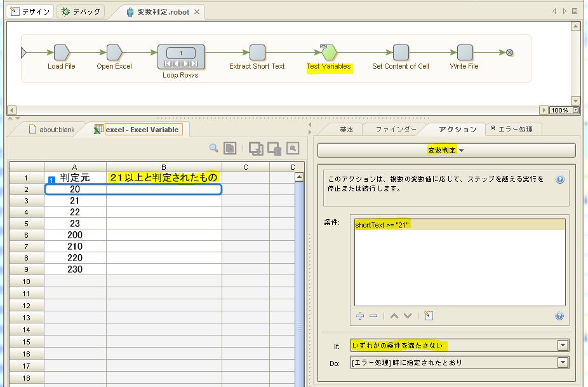Open the ファインダー tab
The image size is (588, 387).
(x=396, y=130)
